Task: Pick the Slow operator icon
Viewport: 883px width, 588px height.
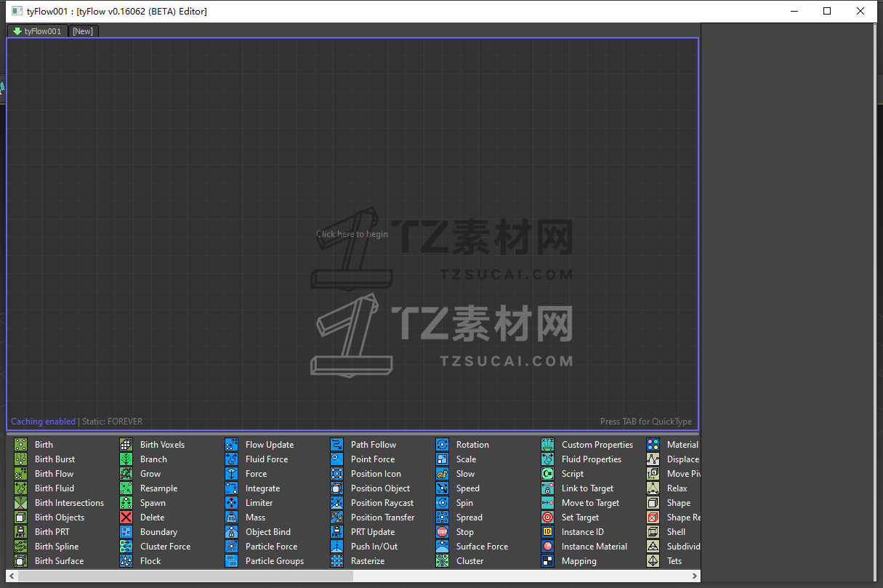Action: [x=442, y=473]
